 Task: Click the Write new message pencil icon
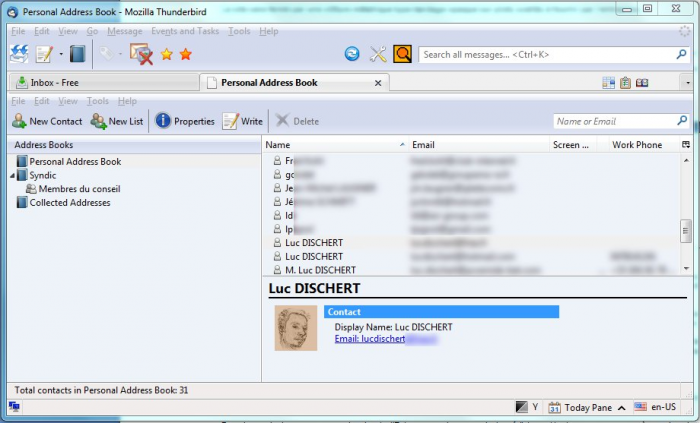point(44,54)
